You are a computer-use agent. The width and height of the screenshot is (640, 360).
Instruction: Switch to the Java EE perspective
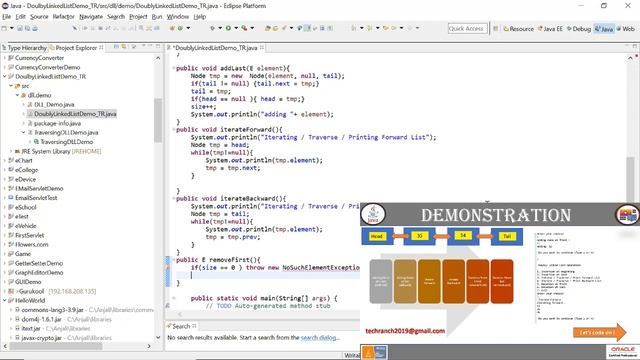click(550, 29)
